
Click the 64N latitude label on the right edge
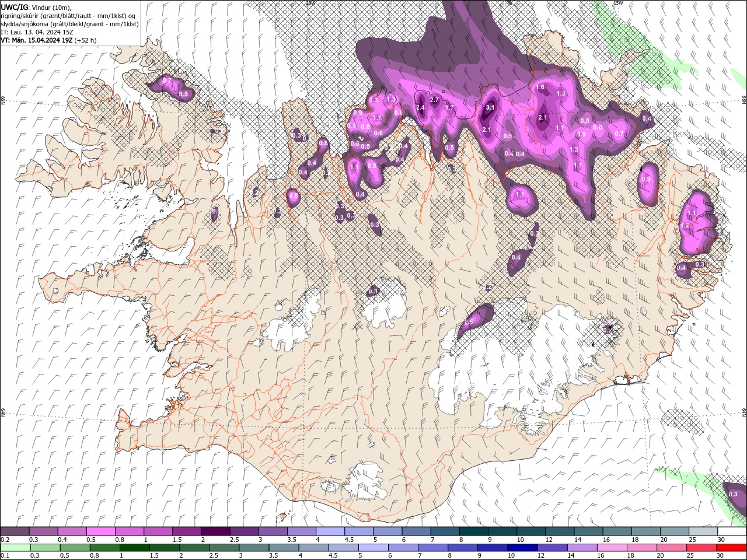click(x=744, y=412)
